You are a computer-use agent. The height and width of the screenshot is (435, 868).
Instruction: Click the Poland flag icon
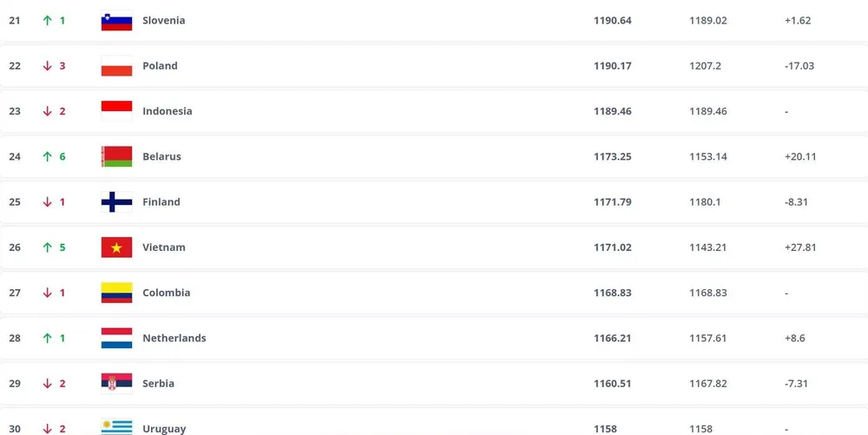[116, 66]
